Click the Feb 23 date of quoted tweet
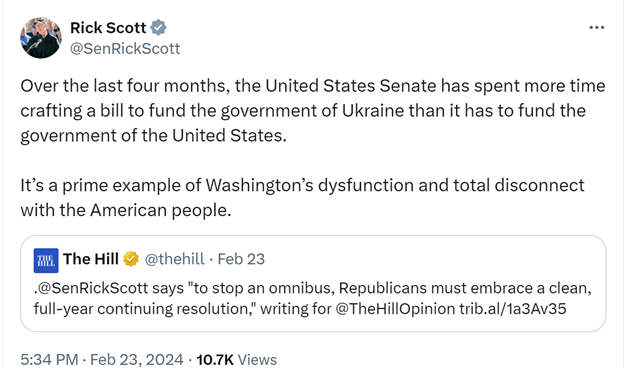624x368 pixels. 241,259
